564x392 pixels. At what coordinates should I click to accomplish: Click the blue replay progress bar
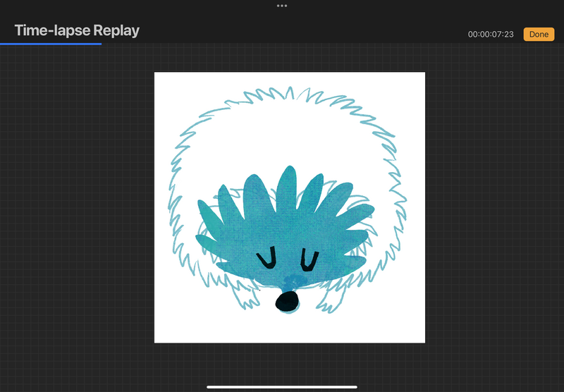(51, 44)
